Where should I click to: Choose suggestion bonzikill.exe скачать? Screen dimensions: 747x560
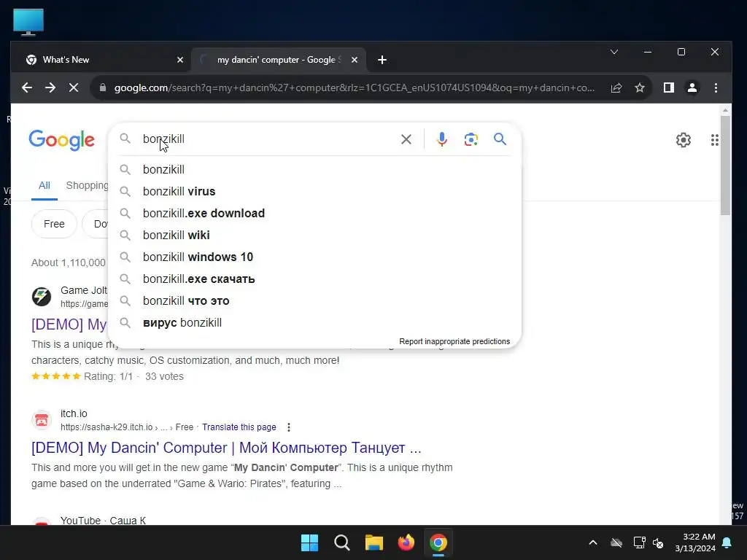pyautogui.click(x=315, y=279)
